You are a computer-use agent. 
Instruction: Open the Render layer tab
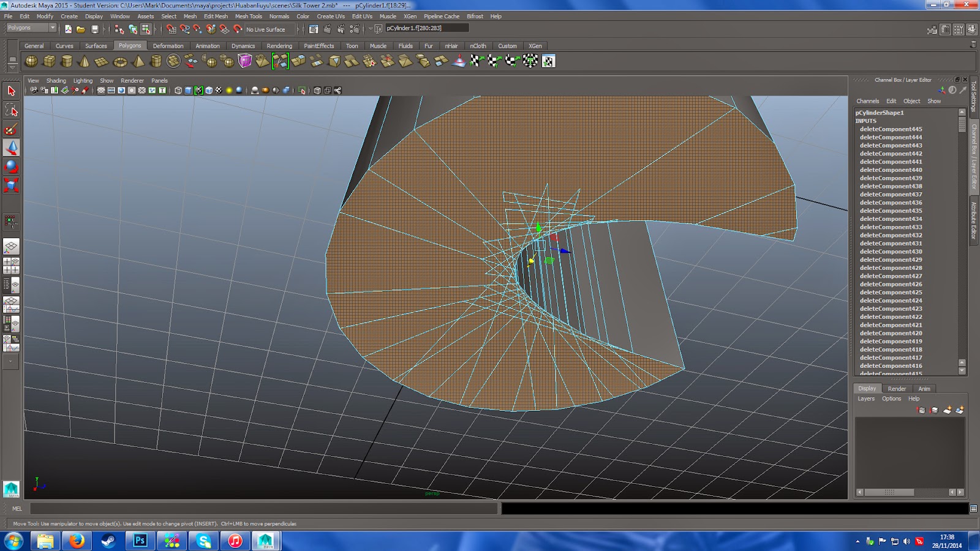(x=897, y=389)
